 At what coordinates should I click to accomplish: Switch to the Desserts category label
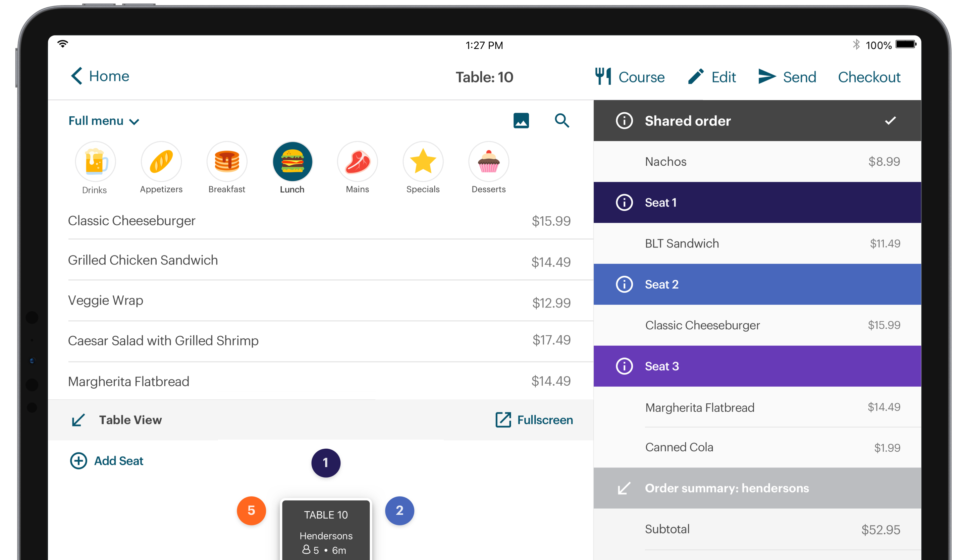[488, 189]
